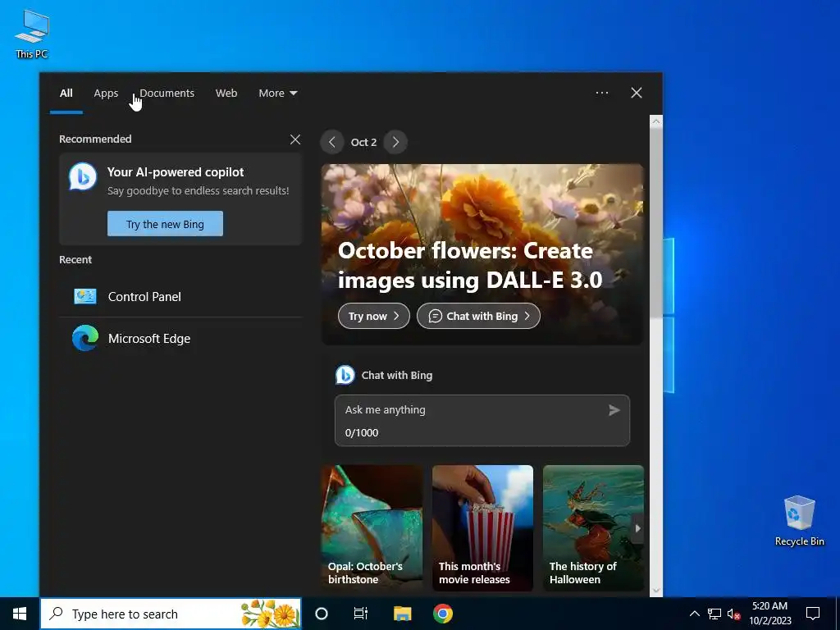Click the Control Panel icon in Recent

[85, 296]
